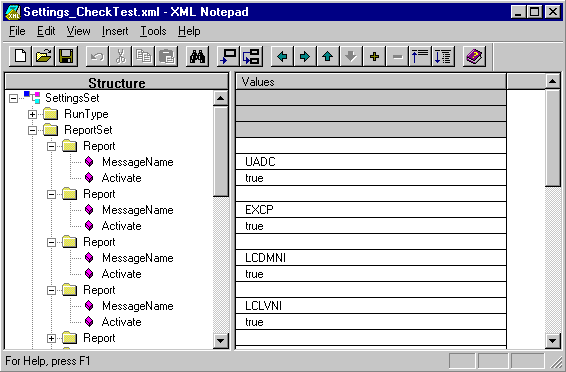Image resolution: width=566 pixels, height=372 pixels.
Task: Collapse the Report node containing LCLVNI
Action: pyautogui.click(x=52, y=290)
